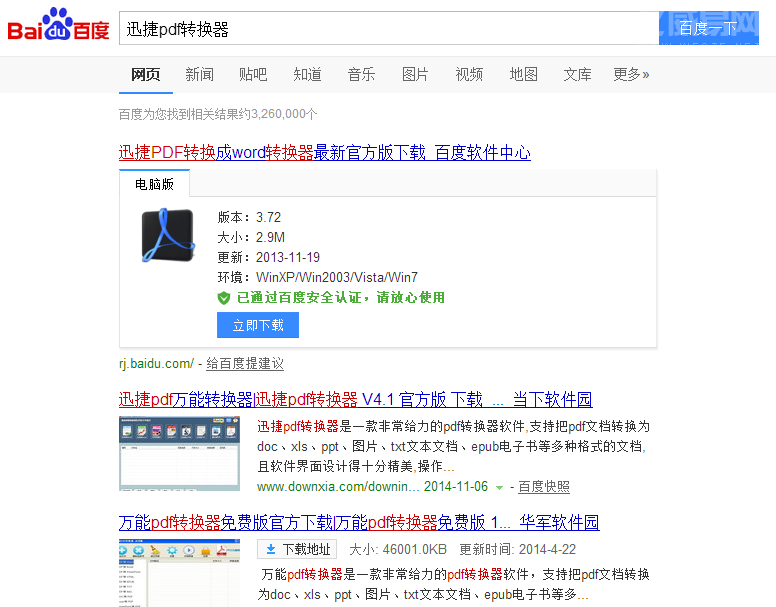The width and height of the screenshot is (776, 607).
Task: Open the 贴吧 tab
Action: coord(253,74)
